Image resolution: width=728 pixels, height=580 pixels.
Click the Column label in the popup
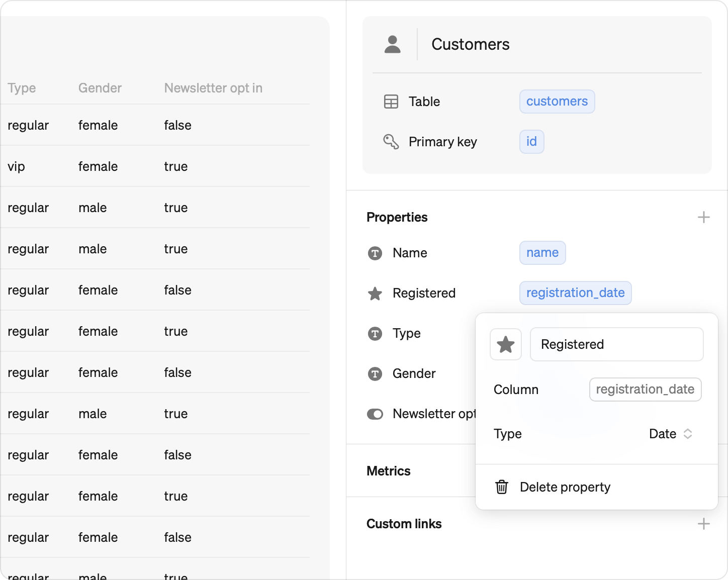tap(516, 390)
